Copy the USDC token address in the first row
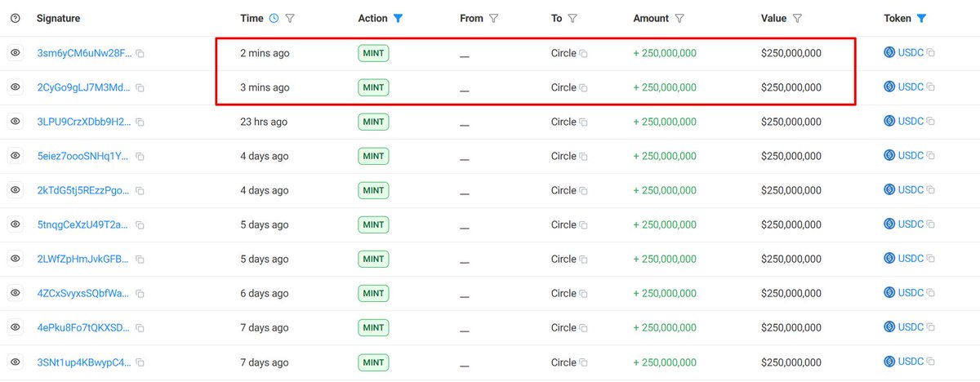Screen dimensions: 980x382 coord(931,54)
